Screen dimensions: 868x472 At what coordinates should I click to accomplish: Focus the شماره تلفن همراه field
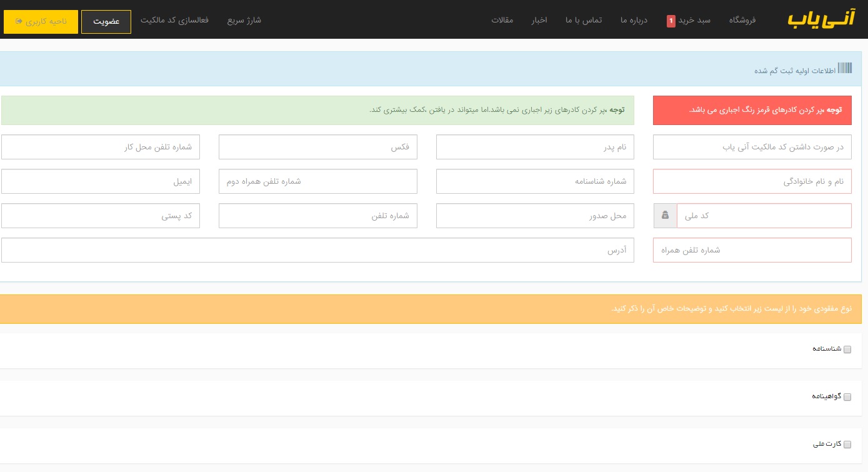(x=752, y=250)
